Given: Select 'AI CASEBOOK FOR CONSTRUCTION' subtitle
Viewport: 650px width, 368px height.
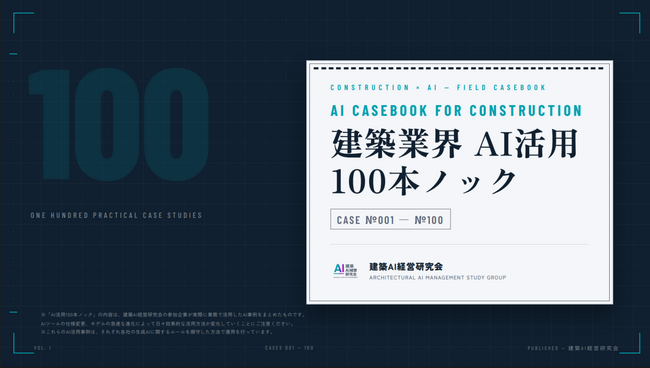Looking at the screenshot, I should [456, 111].
